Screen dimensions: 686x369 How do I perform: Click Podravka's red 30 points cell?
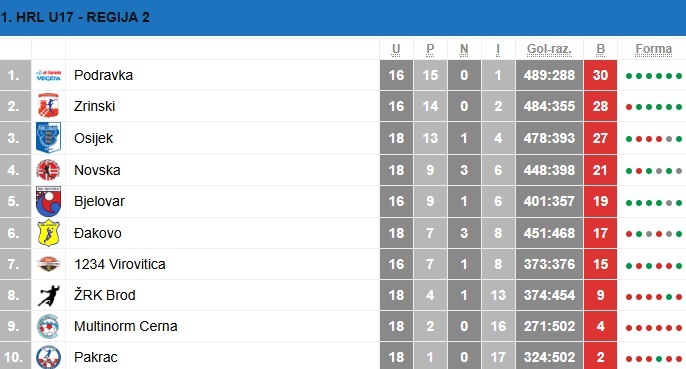click(600, 75)
